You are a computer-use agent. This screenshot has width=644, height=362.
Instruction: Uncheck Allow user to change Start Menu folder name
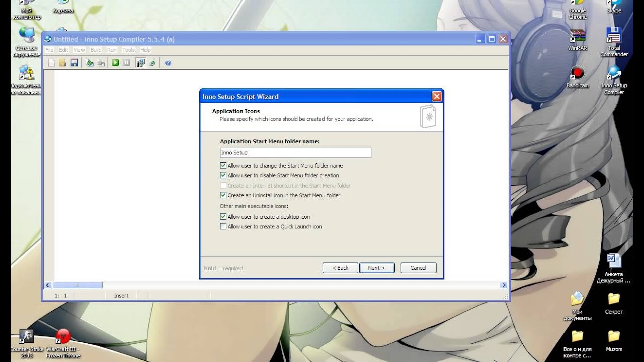tap(223, 166)
